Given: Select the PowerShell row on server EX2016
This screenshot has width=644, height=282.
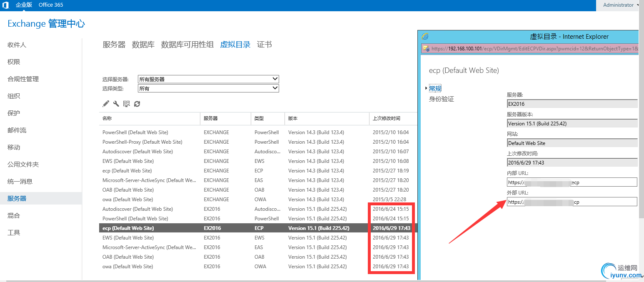Looking at the screenshot, I should (258, 219).
